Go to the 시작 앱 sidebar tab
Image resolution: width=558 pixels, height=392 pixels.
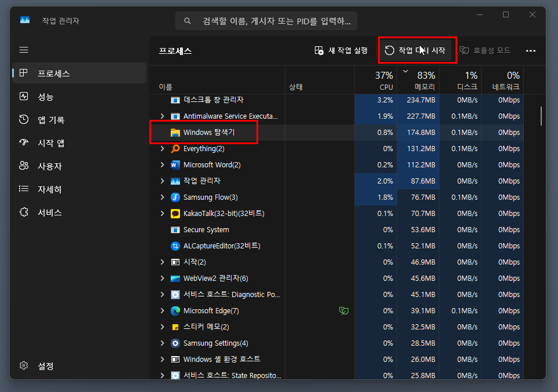(x=79, y=143)
